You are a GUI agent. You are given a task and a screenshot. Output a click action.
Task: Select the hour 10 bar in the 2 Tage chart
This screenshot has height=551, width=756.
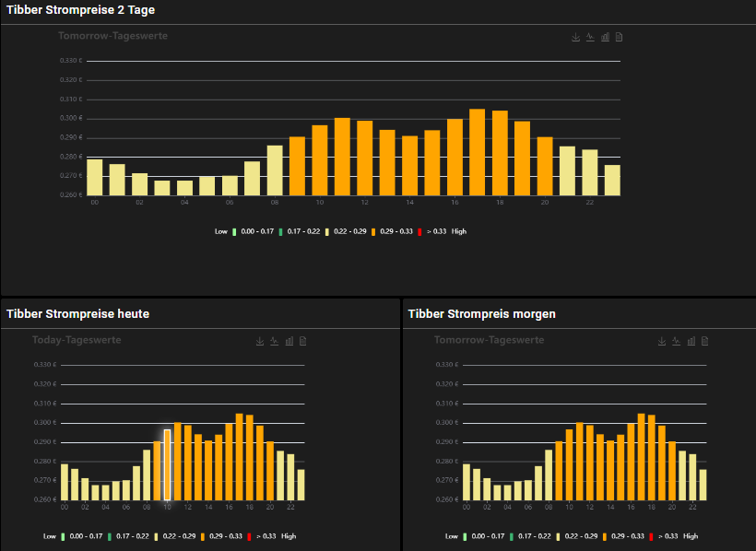320,160
